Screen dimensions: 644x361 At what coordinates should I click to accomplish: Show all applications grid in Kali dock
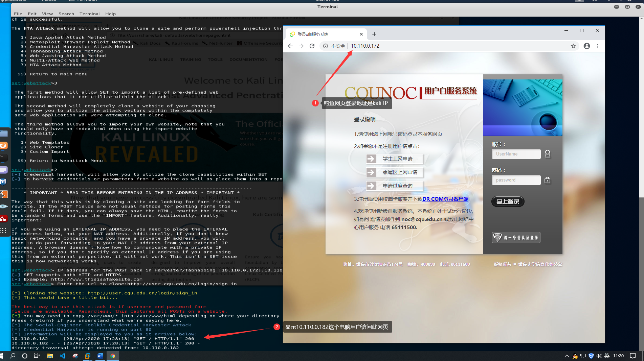pyautogui.click(x=3, y=231)
